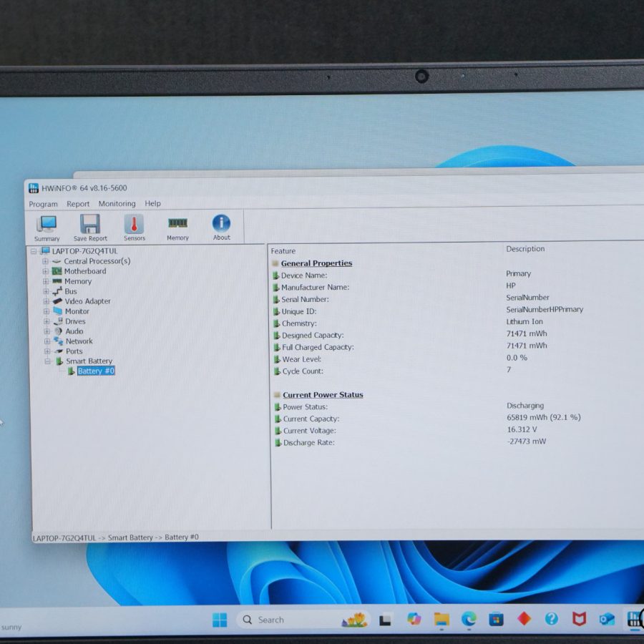This screenshot has height=644, width=644.
Task: Select the Cycle Count row
Action: point(456,371)
